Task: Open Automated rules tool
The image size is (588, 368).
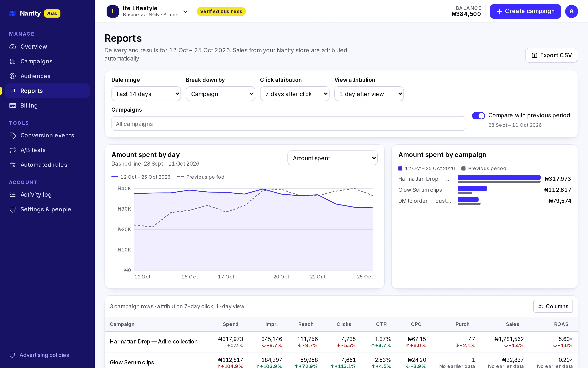Action: (x=47, y=165)
